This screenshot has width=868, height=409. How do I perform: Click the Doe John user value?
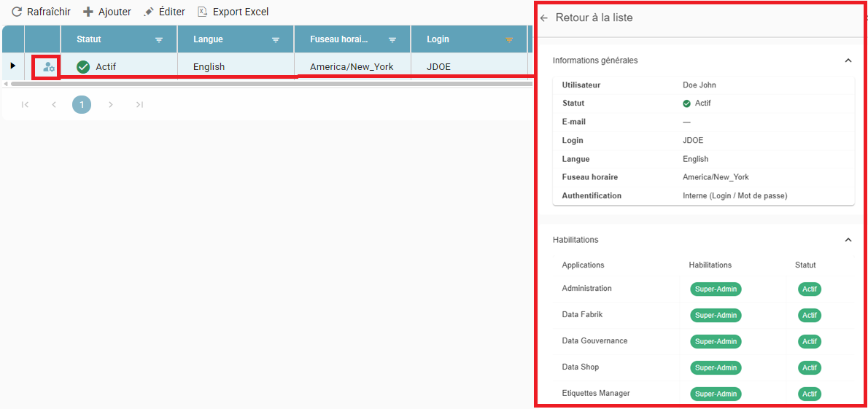(x=700, y=85)
